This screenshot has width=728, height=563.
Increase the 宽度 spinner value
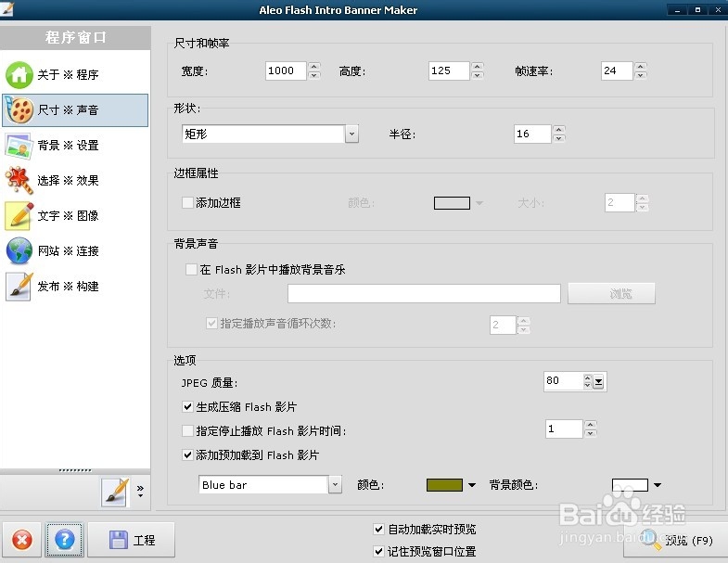pos(314,67)
